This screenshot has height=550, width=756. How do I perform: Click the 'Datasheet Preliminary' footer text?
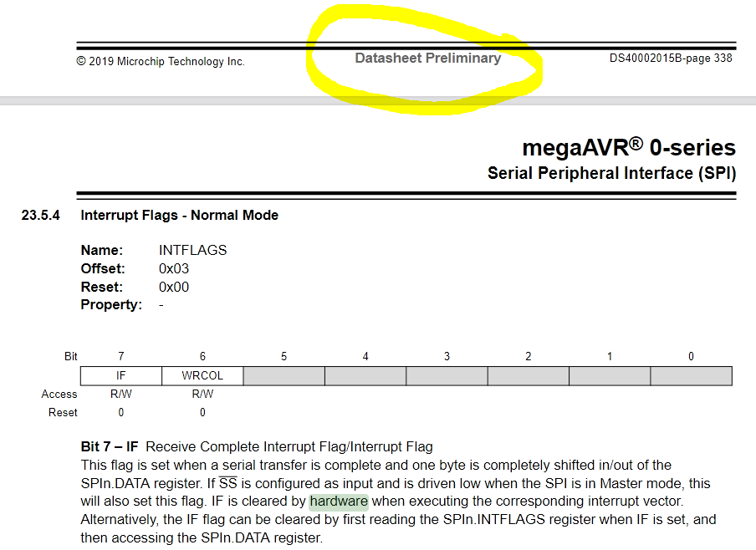coord(428,58)
